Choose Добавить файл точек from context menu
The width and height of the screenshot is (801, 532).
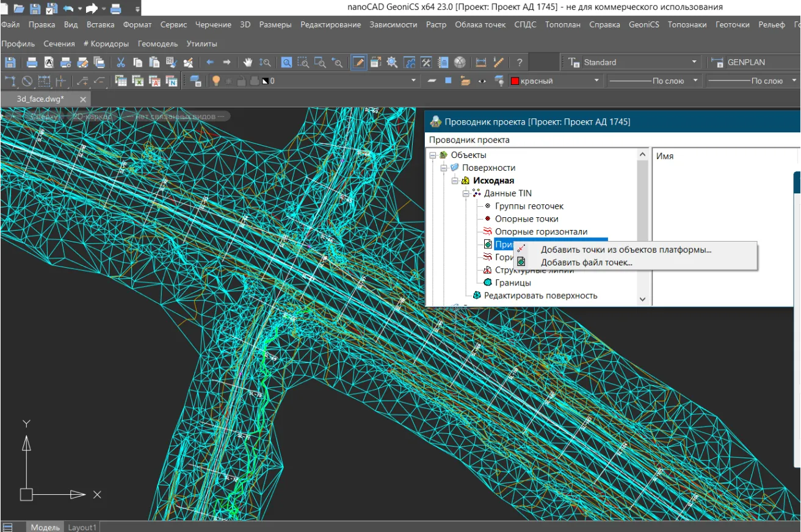586,262
